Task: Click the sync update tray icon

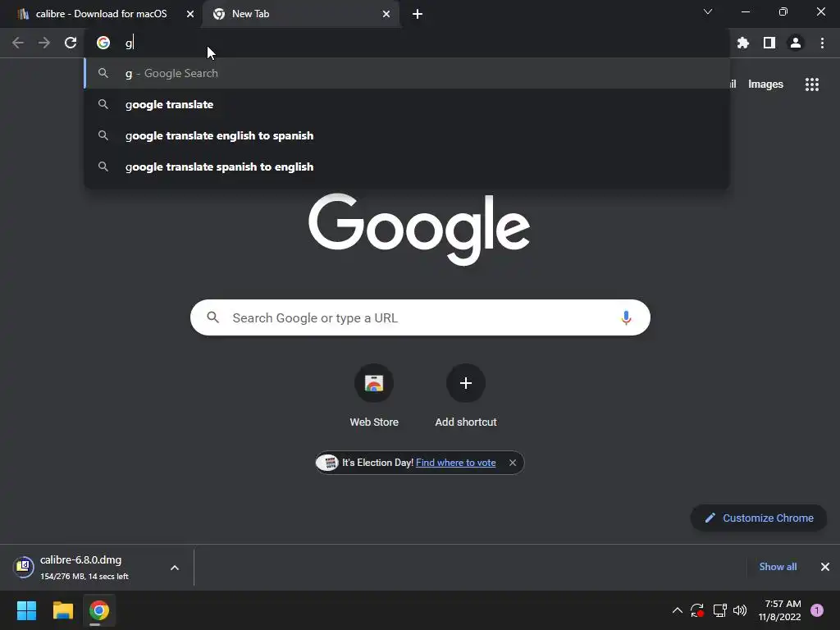Action: [x=697, y=610]
